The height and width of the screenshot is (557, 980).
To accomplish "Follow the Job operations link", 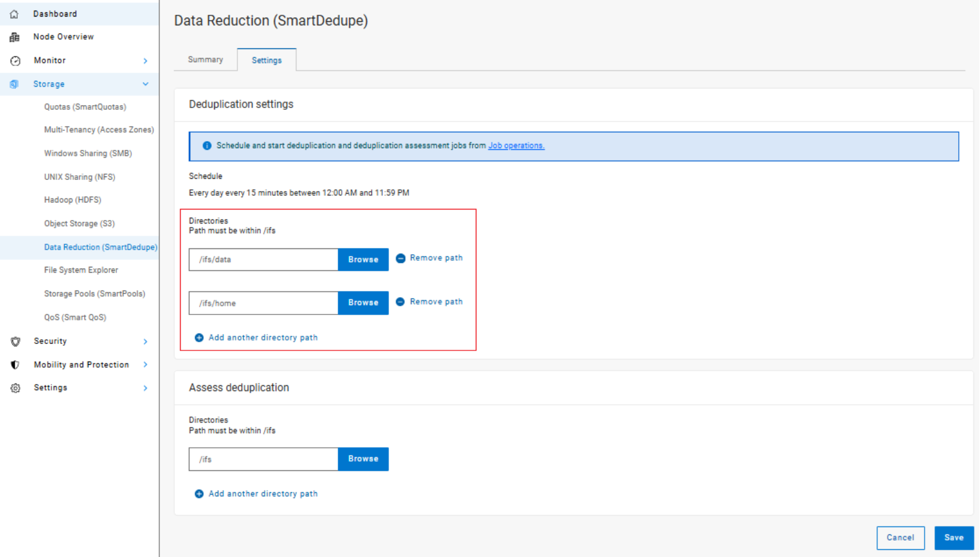I will pos(516,146).
